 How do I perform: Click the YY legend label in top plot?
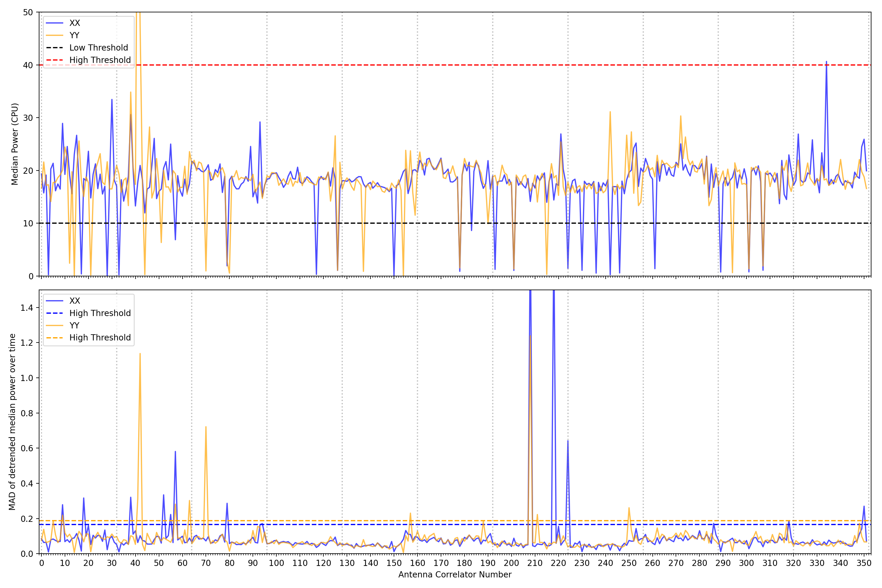pyautogui.click(x=75, y=36)
